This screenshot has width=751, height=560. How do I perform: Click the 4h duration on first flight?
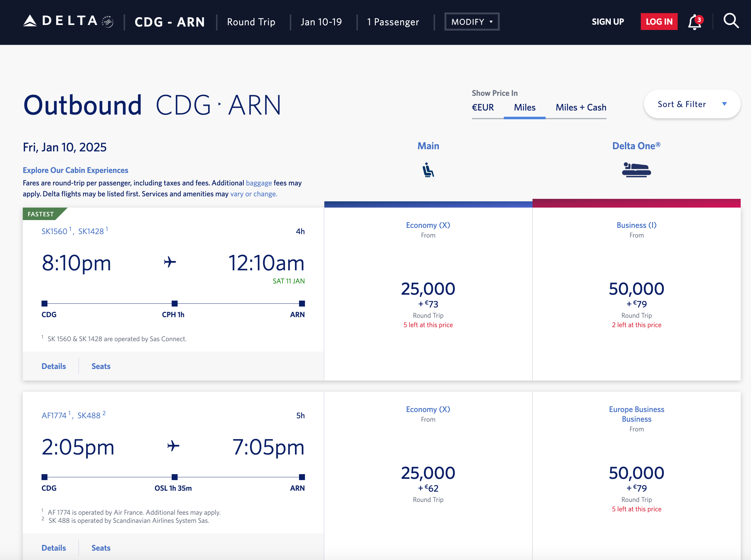[x=300, y=231]
